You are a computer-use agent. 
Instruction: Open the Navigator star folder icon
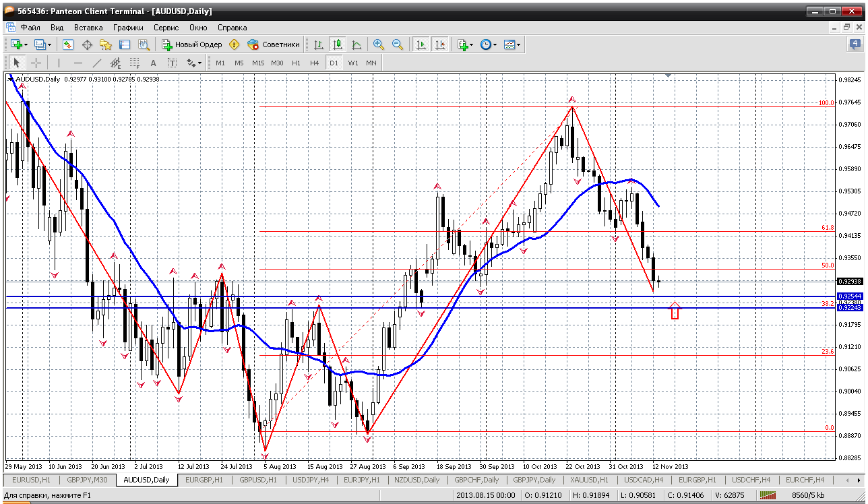[x=106, y=44]
